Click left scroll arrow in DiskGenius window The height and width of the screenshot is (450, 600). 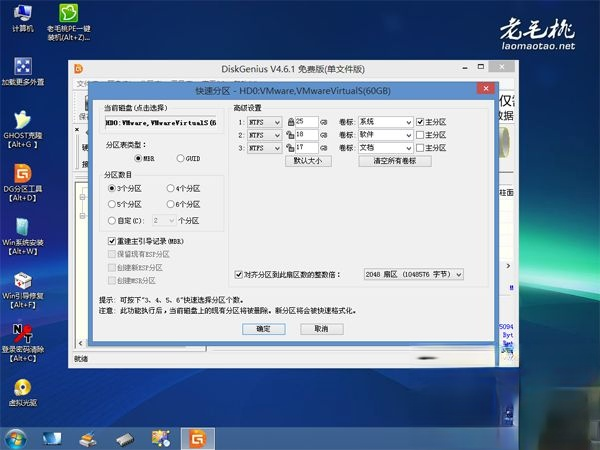(x=80, y=343)
